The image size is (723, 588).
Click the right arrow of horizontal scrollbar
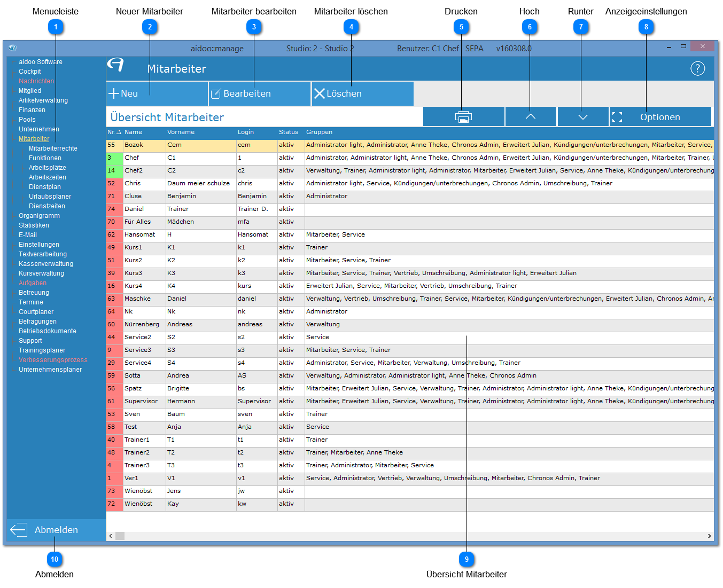click(x=709, y=536)
